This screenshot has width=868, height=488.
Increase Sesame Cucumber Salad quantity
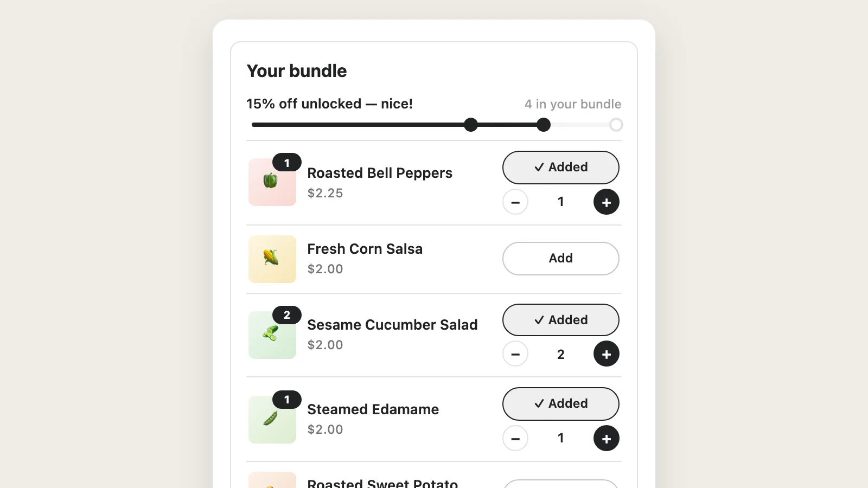click(607, 354)
